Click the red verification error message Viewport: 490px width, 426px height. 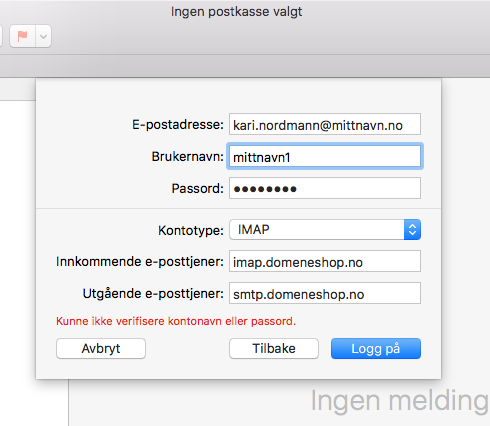coord(176,321)
